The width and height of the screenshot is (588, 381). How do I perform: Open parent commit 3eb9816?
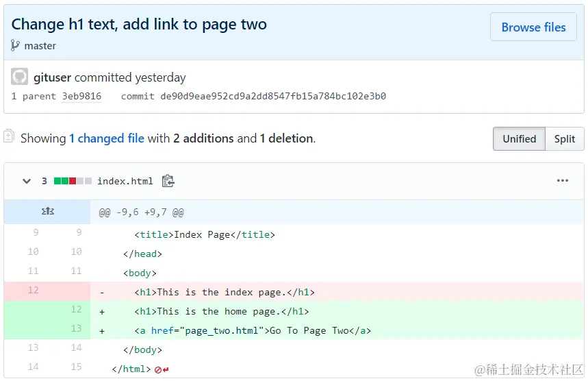click(81, 97)
